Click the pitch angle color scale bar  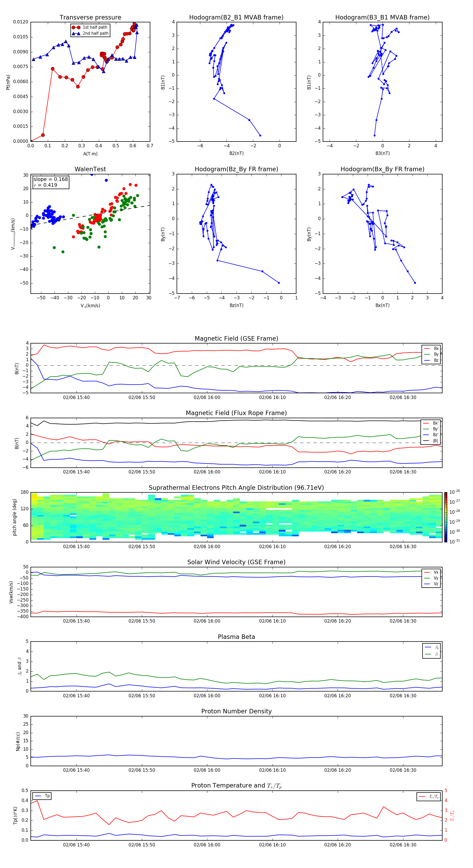pyautogui.click(x=446, y=517)
